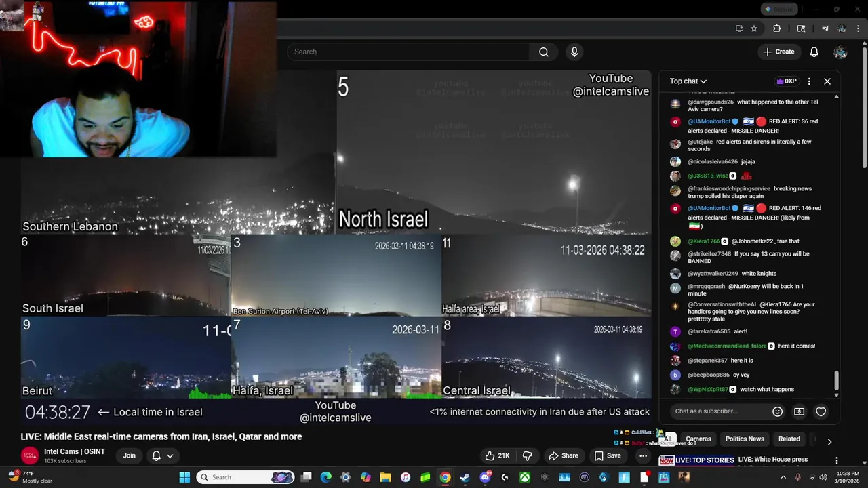Select the Cameras filter chip
This screenshot has height=488, width=868.
[698, 439]
